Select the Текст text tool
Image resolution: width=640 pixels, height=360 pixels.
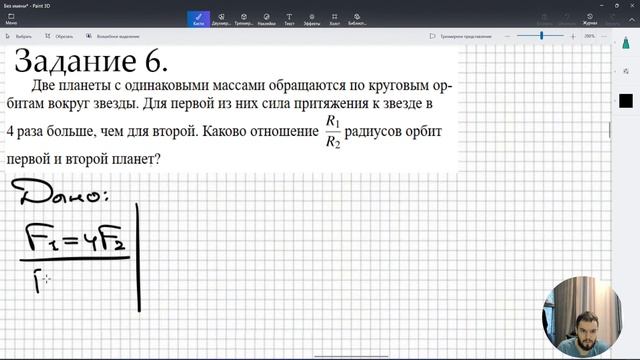point(289,19)
